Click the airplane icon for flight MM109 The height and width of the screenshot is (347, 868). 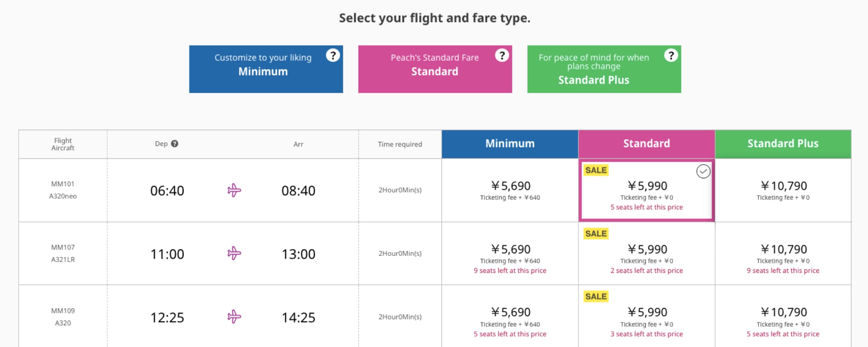(234, 317)
